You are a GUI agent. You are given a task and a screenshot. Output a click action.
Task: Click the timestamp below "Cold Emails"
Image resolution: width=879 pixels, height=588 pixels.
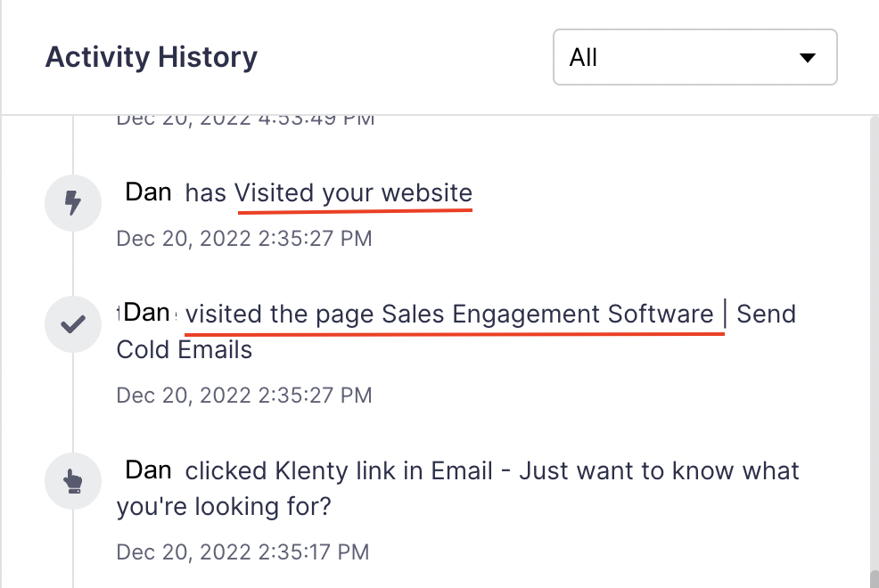pyautogui.click(x=244, y=395)
